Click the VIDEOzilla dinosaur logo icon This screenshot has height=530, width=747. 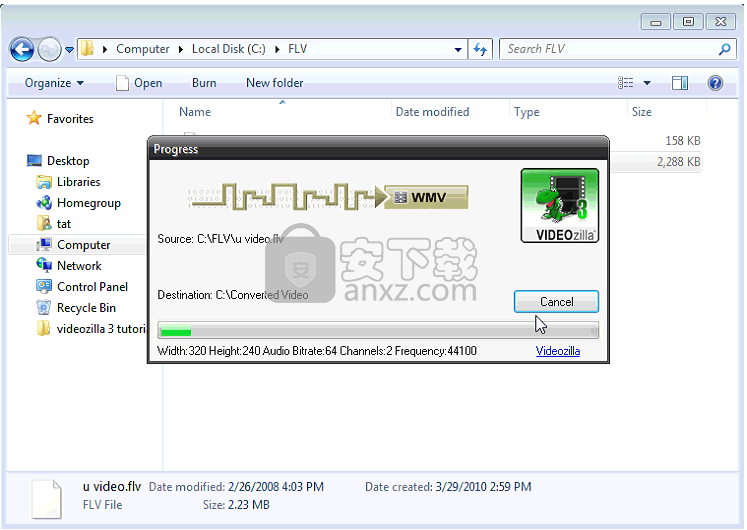[559, 205]
